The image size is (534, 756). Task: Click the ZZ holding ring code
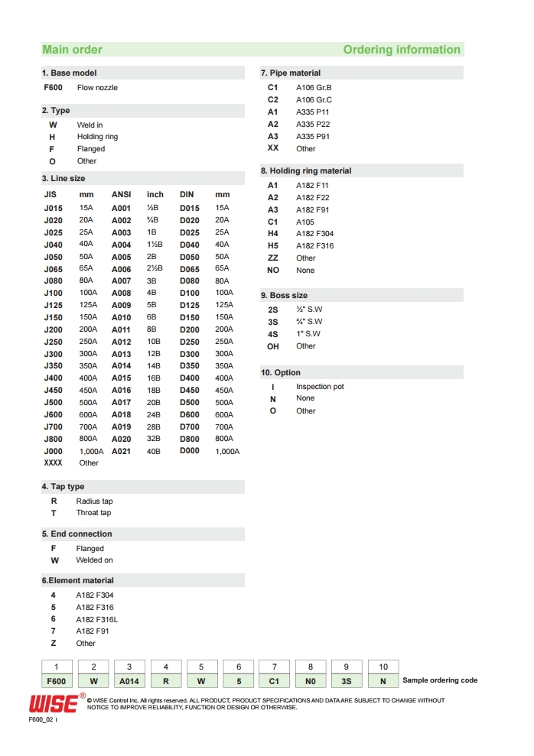[x=273, y=258]
